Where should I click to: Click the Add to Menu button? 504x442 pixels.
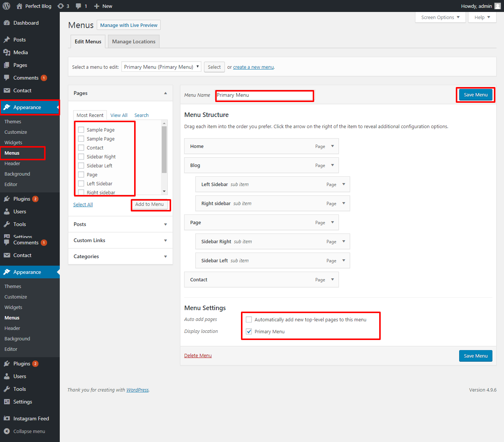(149, 204)
